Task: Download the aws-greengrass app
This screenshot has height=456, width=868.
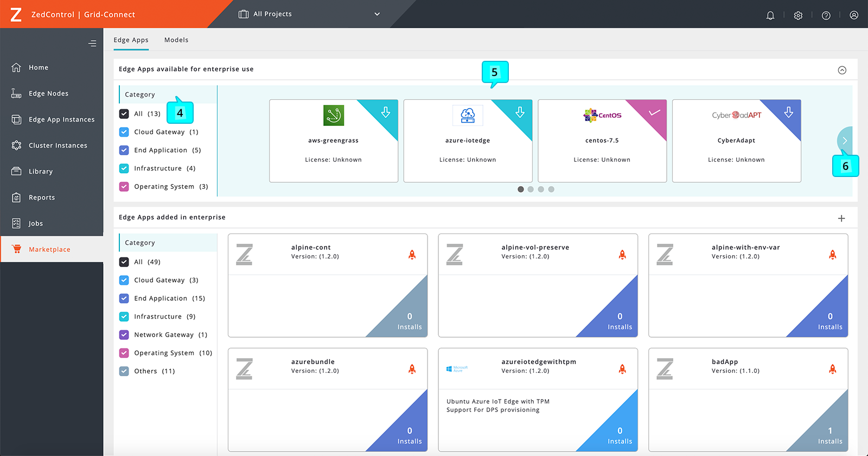Action: (x=386, y=112)
